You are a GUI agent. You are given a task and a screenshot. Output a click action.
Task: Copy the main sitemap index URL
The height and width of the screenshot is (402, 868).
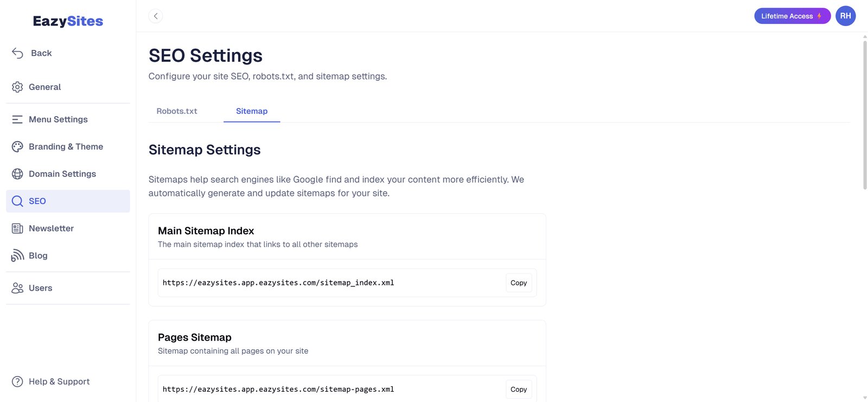pos(519,283)
